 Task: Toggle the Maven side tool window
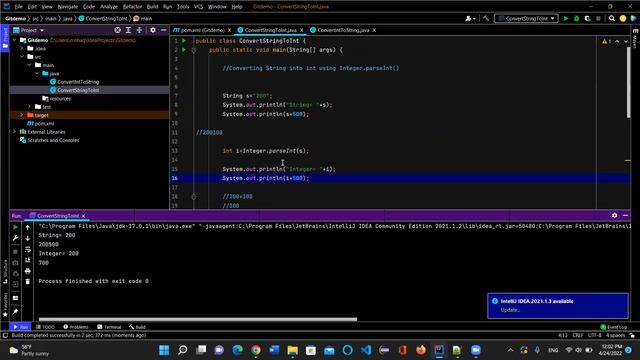[x=635, y=38]
